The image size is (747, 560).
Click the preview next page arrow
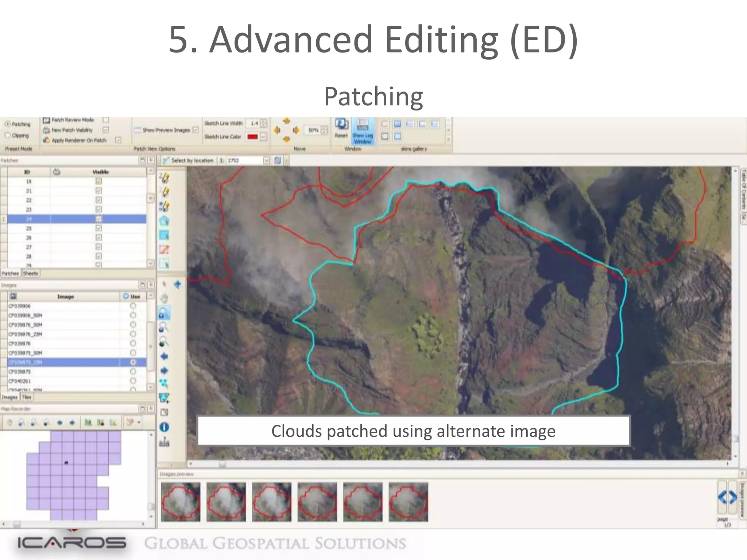[732, 497]
